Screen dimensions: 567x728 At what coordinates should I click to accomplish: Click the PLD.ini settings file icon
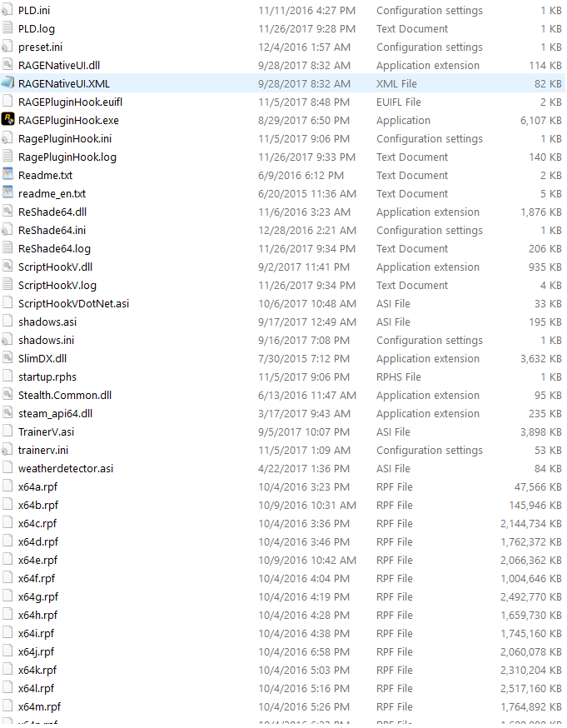(x=7, y=10)
